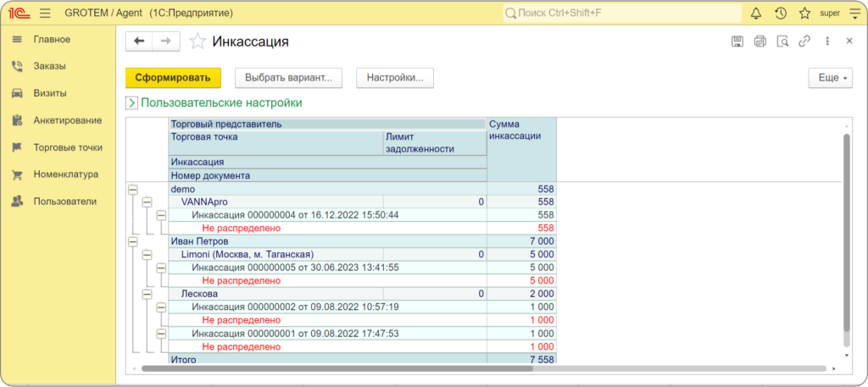The image size is (868, 387).
Task: Collapse the demo group
Action: click(x=132, y=189)
